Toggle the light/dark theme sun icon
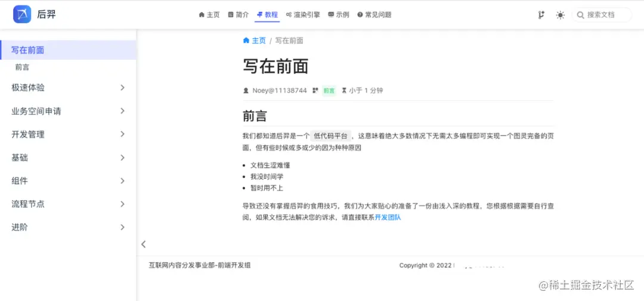Screen dimensions: 644x301 pos(560,15)
